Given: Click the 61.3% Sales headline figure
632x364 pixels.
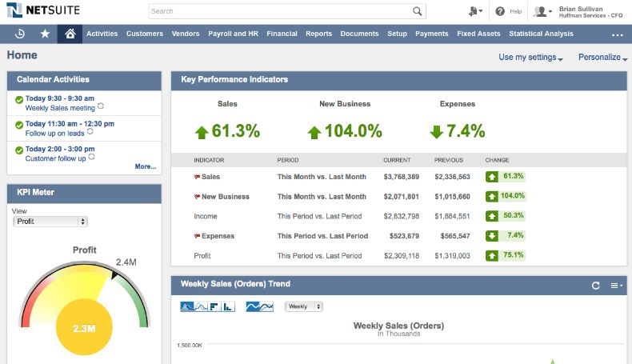Looking at the screenshot, I should pos(236,131).
